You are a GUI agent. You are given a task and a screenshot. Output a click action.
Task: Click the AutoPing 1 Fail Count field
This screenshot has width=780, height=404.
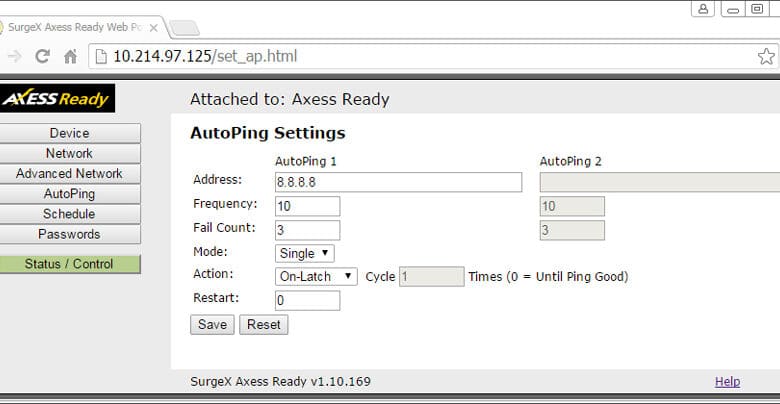click(x=307, y=230)
